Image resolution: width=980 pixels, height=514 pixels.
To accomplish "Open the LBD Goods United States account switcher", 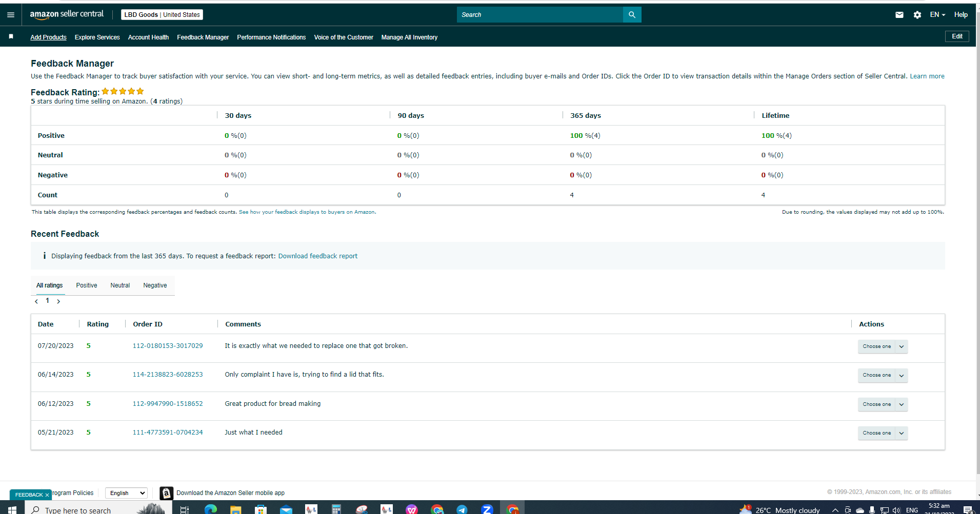I will point(162,15).
